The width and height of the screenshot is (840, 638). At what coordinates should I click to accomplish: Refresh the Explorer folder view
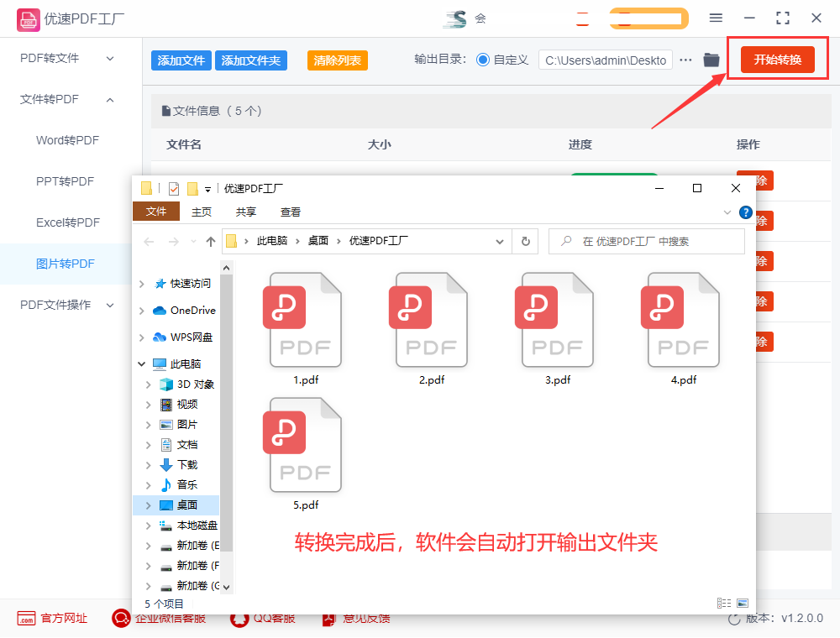(x=526, y=242)
